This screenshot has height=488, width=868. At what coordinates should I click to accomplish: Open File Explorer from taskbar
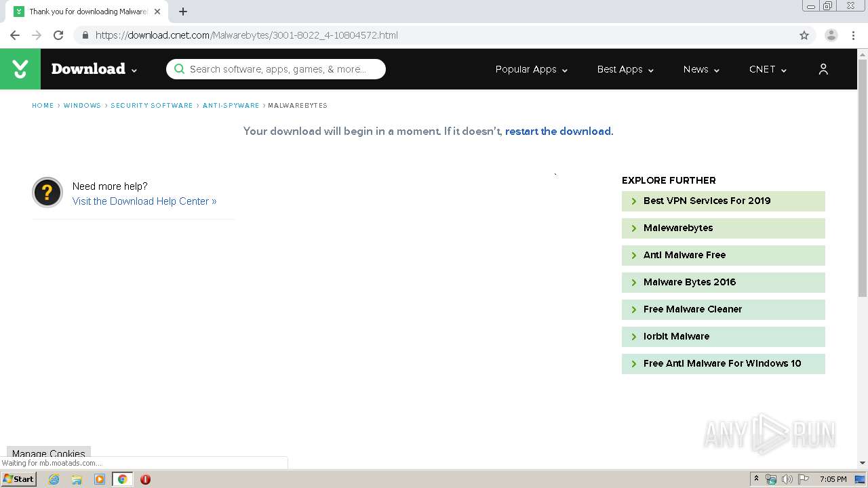click(77, 479)
